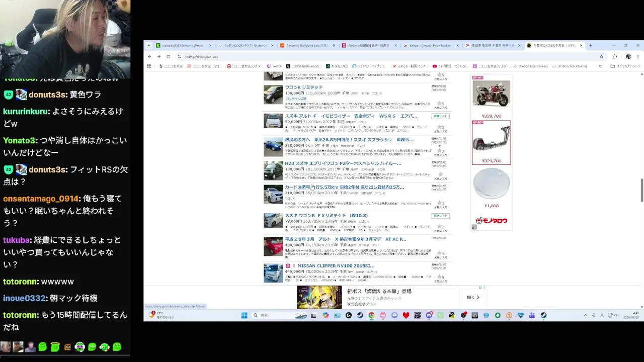The width and height of the screenshot is (644, 362).
Task: Open the blue Suzuki Splash car thumbnail
Action: [273, 146]
